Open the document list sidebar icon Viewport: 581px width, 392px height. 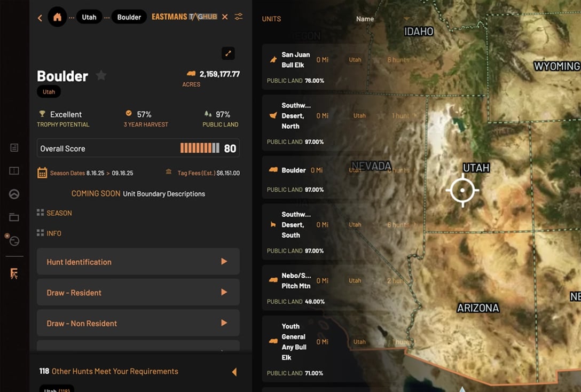(14, 148)
